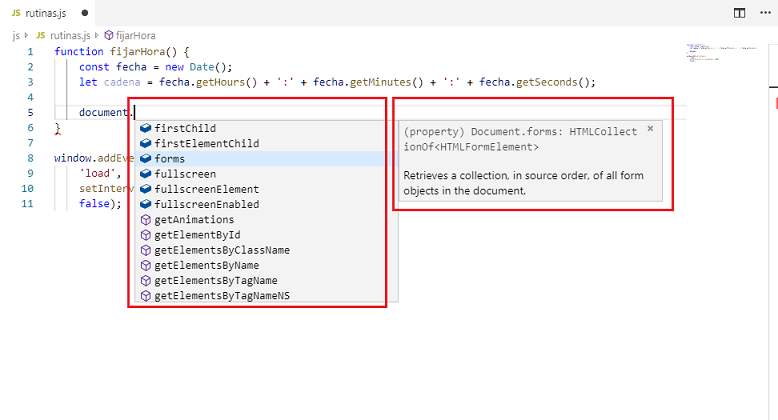Click the cube icon beside fijarHora breadcrumb
Screen dimensions: 778x420
click(x=109, y=35)
